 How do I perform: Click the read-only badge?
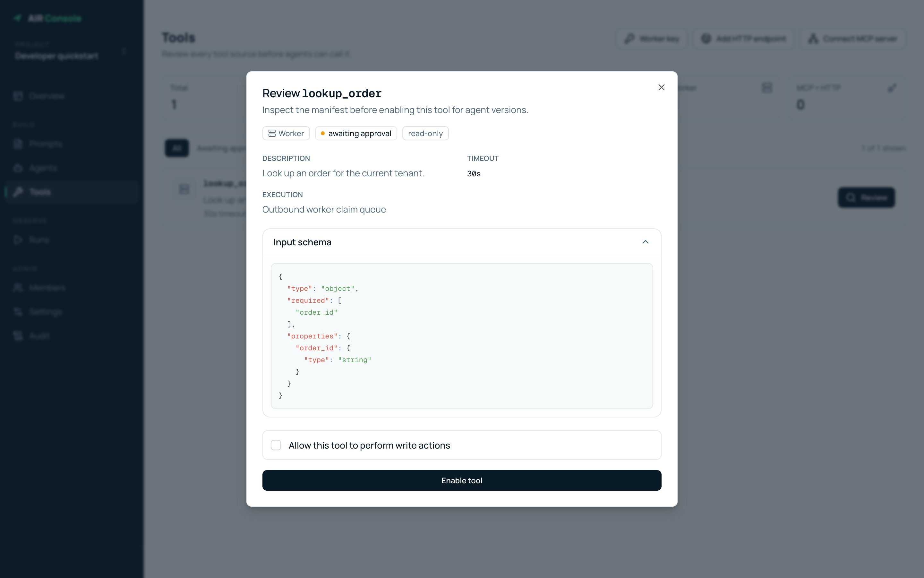point(425,133)
